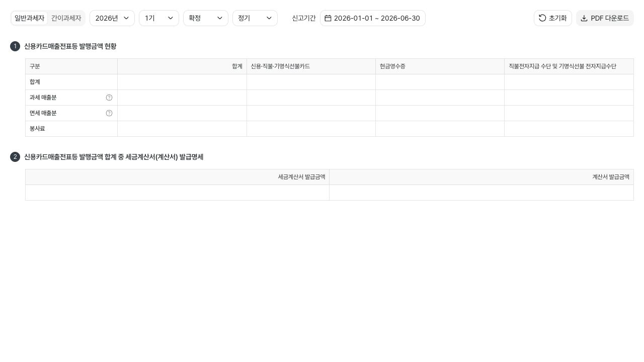This screenshot has height=362, width=644.
Task: Download the PDF via PDF 다운로드
Action: click(x=605, y=18)
